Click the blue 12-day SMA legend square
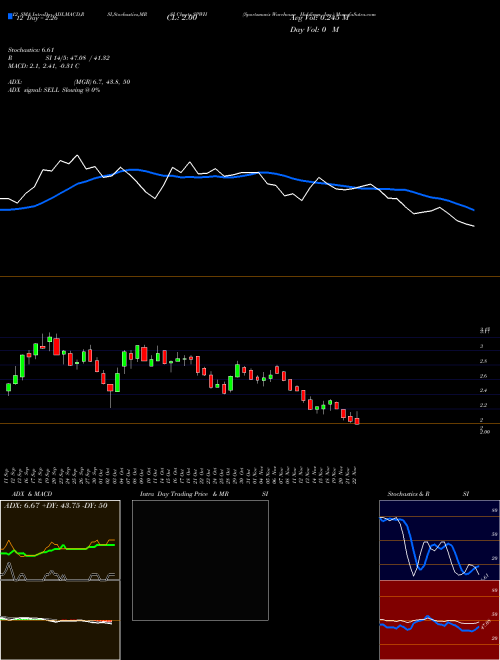This screenshot has width=500, height=660. pyautogui.click(x=10, y=16)
